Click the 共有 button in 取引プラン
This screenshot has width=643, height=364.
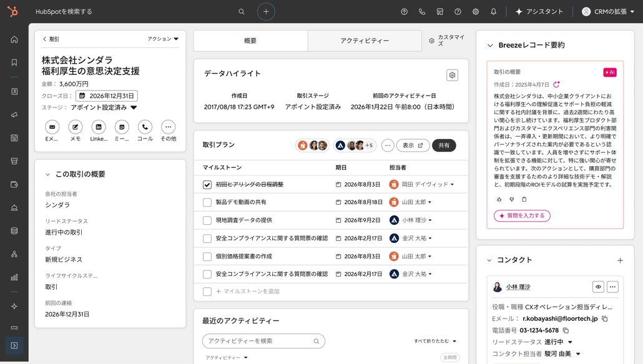[444, 145]
